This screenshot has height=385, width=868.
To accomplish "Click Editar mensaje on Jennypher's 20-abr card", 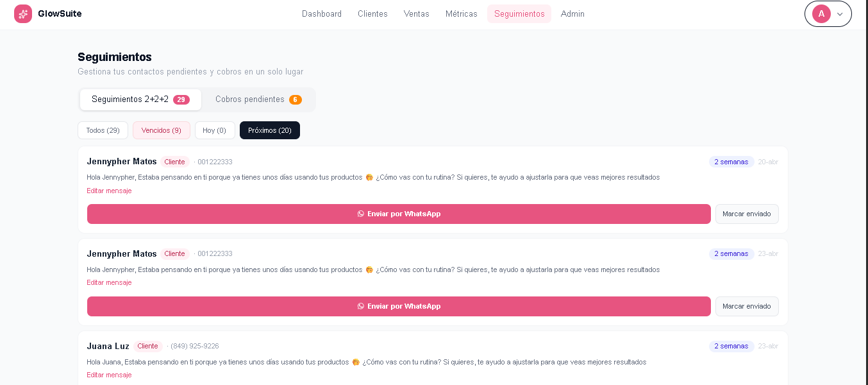I will tap(109, 191).
